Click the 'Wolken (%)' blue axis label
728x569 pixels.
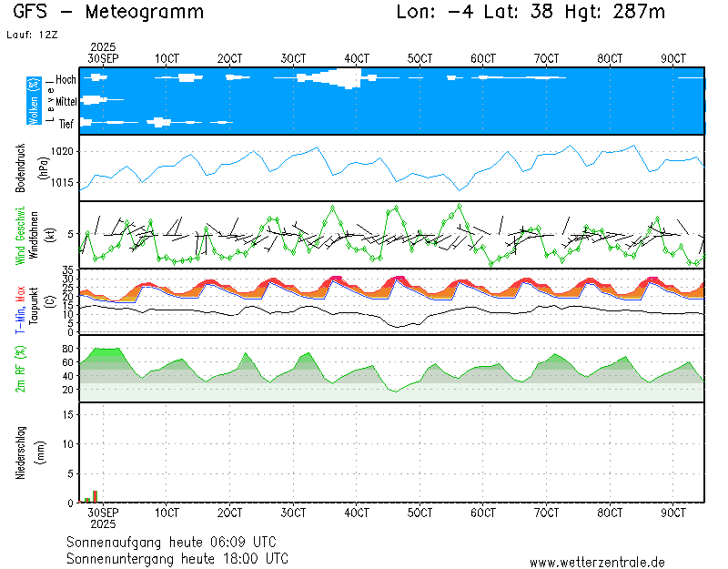tap(34, 101)
